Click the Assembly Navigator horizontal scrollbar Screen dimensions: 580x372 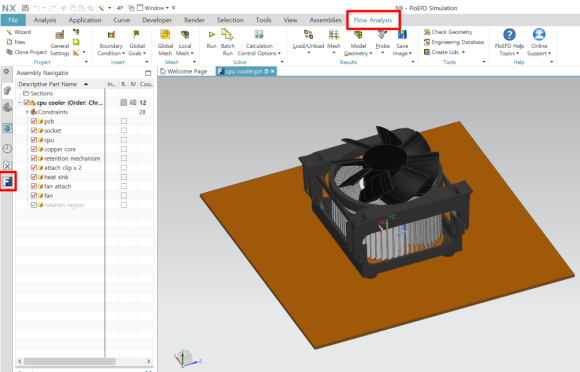tap(70, 361)
